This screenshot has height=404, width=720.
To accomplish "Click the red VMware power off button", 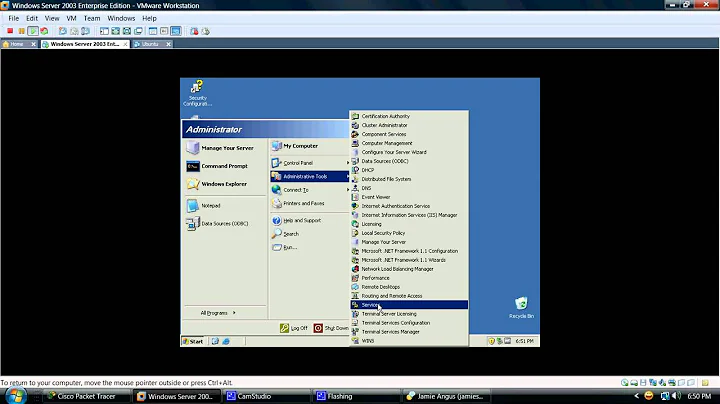I will [10, 31].
